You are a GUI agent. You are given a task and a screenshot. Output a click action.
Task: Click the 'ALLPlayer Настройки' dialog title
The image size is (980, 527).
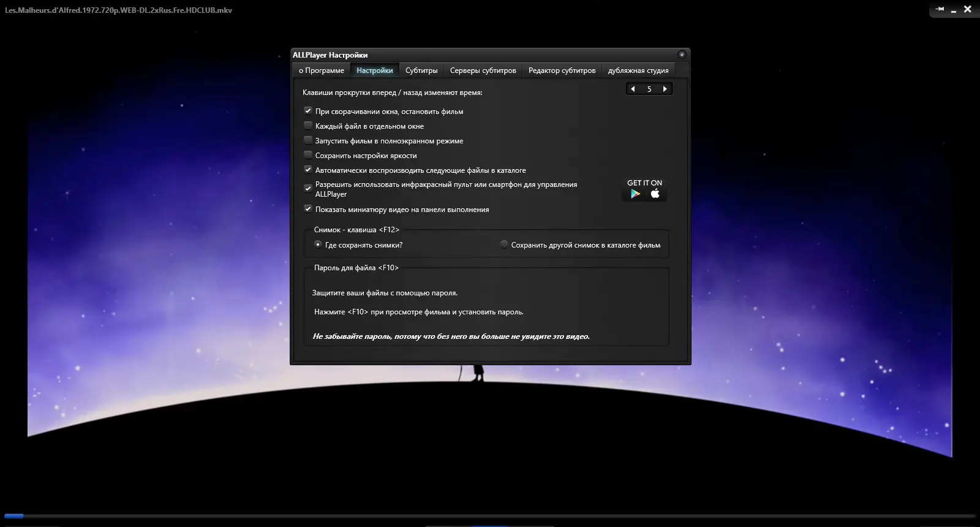(x=330, y=55)
